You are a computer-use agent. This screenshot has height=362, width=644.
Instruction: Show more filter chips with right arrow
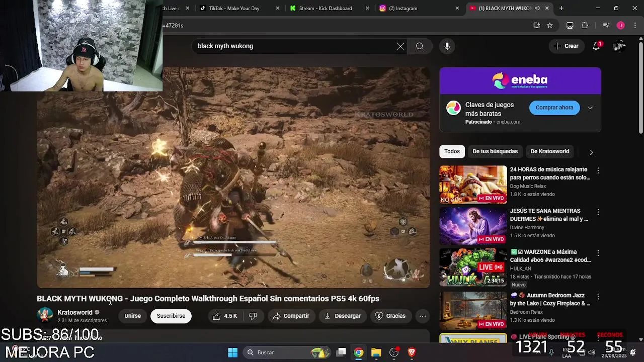coord(592,152)
